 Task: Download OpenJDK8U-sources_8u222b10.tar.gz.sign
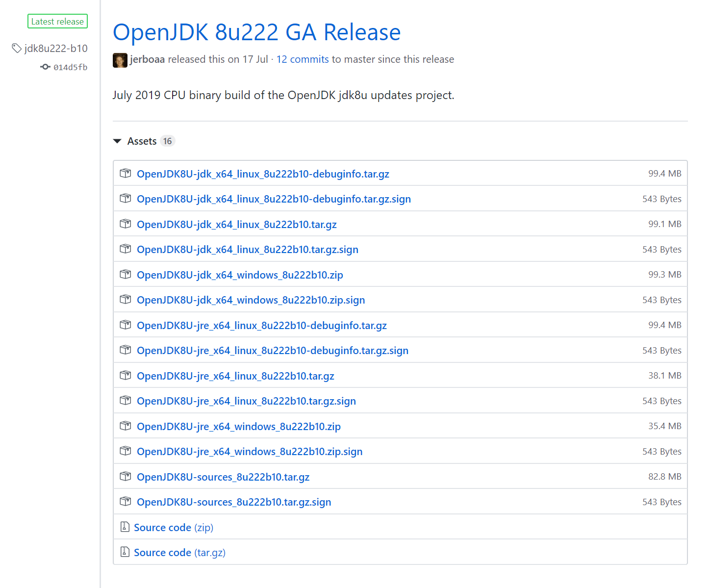click(x=234, y=502)
